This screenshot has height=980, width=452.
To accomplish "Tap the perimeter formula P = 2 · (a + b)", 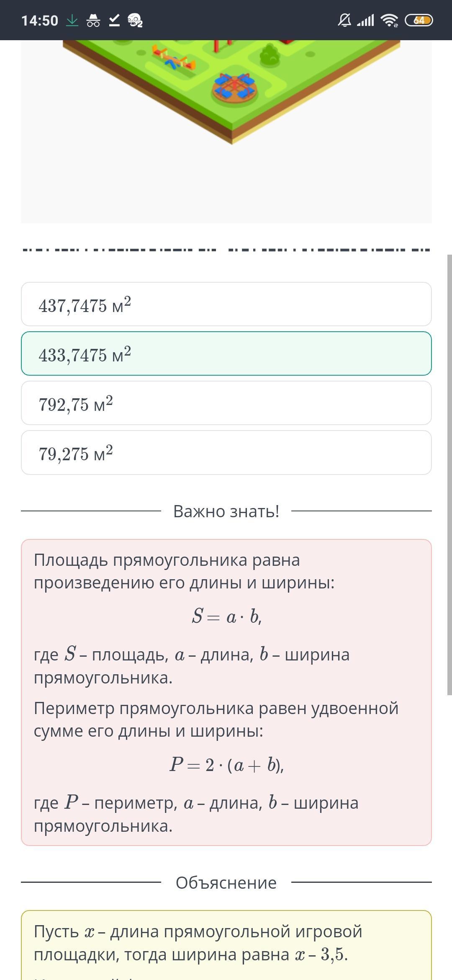I will point(226,765).
